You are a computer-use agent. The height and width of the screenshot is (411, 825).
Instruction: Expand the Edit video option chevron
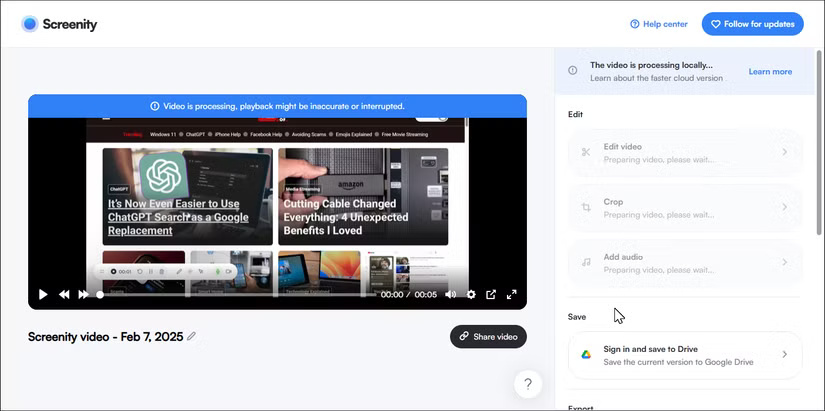(x=784, y=152)
